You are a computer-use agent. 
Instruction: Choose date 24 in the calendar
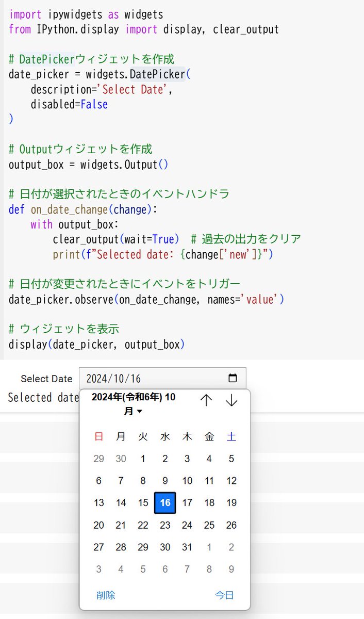(x=187, y=525)
